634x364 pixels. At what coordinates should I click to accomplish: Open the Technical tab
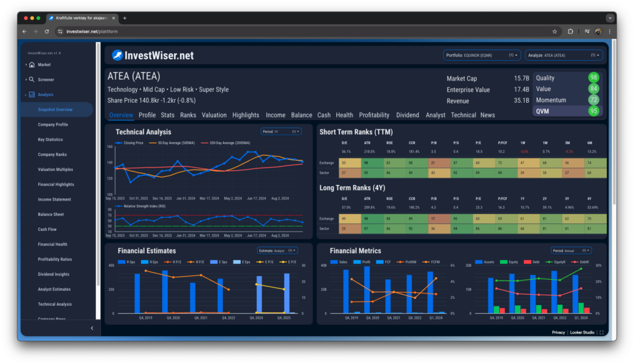[x=463, y=115]
